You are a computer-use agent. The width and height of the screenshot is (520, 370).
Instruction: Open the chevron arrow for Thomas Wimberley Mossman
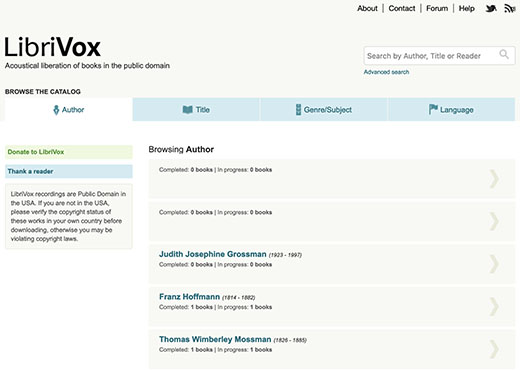click(x=494, y=349)
